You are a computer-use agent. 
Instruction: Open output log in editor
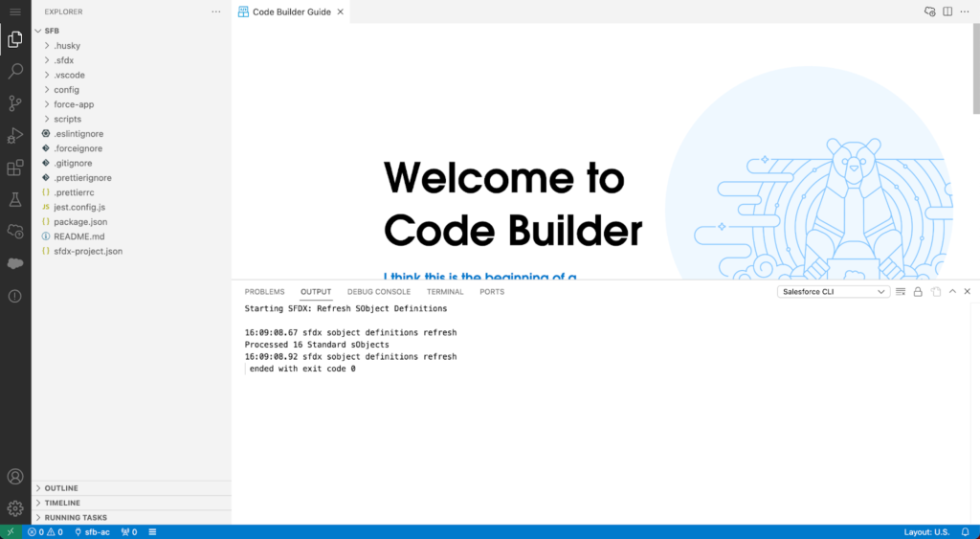[936, 291]
